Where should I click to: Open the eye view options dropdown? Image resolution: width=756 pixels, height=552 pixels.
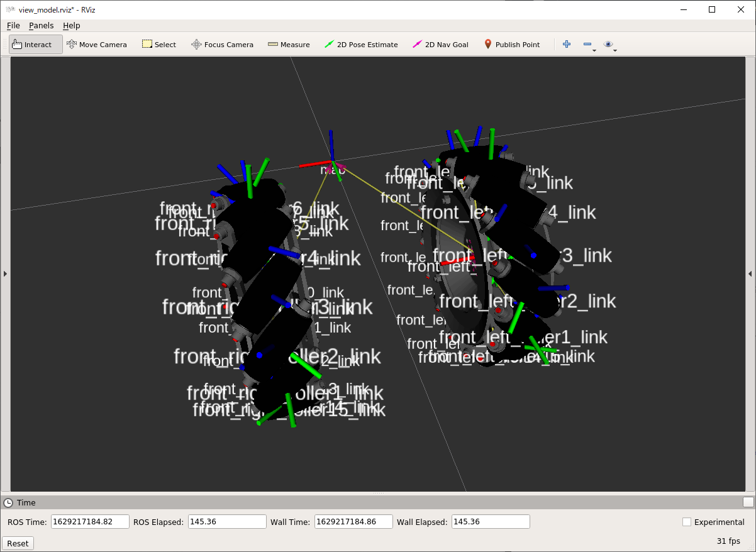[x=609, y=45]
